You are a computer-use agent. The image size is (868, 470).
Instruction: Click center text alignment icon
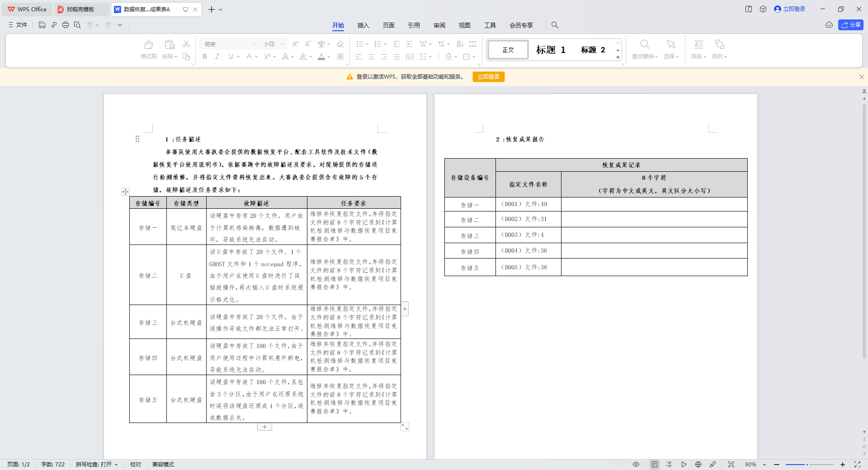[x=371, y=56]
